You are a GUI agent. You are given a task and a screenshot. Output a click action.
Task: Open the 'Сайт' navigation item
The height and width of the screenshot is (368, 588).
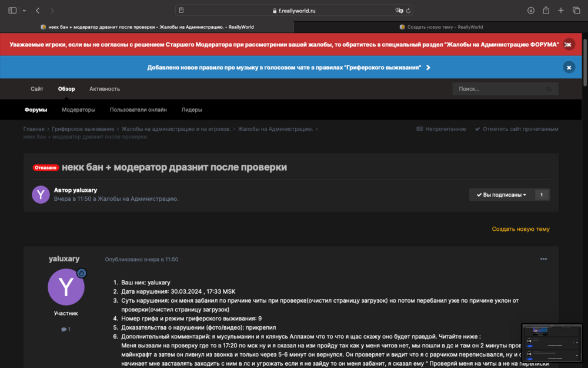[x=36, y=89]
